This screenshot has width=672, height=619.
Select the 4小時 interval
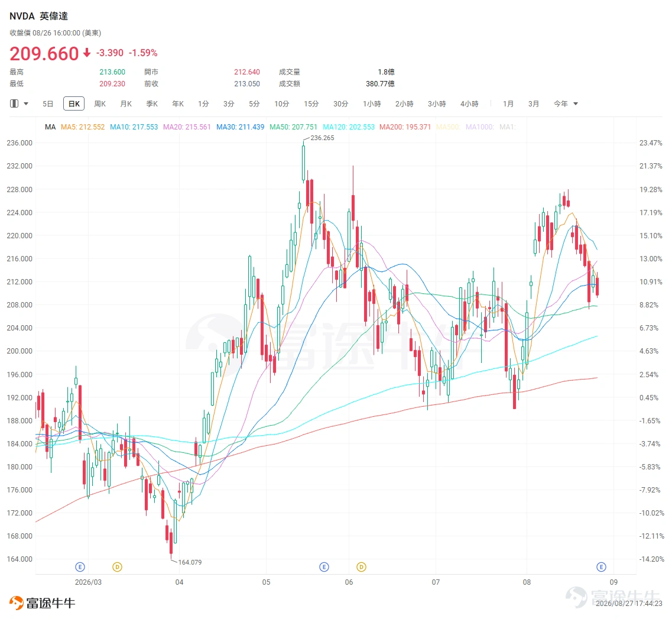(470, 103)
